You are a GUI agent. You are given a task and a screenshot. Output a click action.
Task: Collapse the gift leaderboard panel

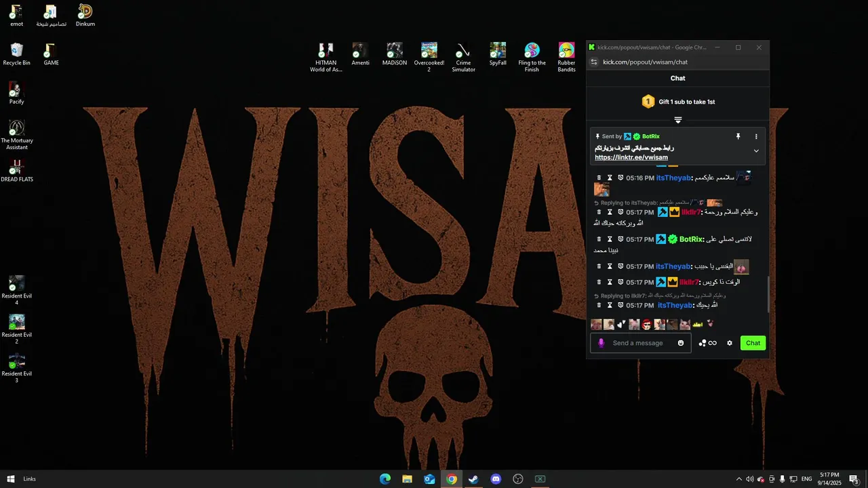click(x=677, y=120)
